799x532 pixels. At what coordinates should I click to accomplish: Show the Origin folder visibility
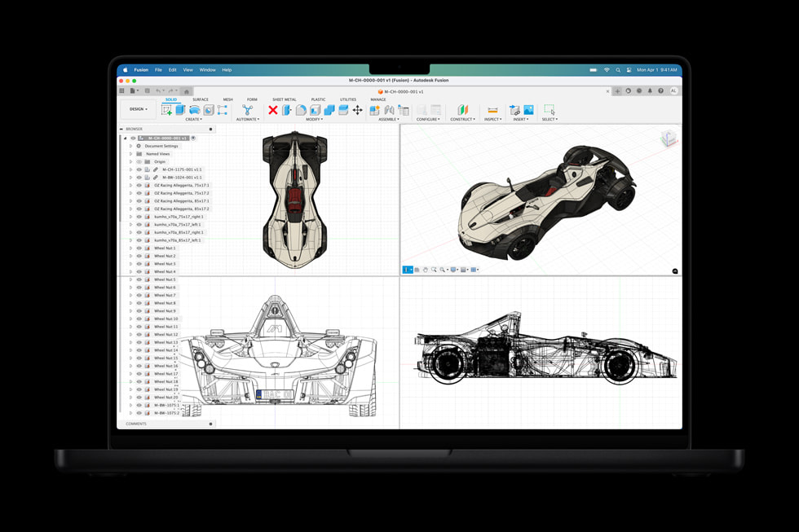pos(139,160)
